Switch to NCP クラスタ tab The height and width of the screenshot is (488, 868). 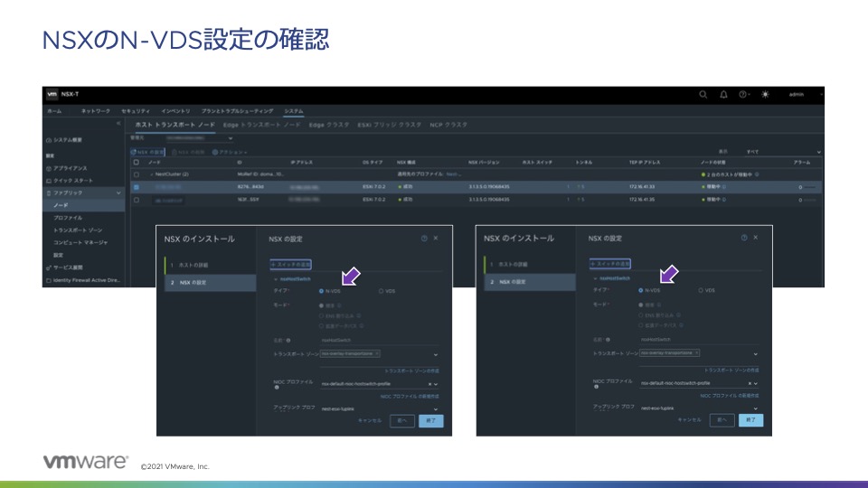(x=448, y=125)
